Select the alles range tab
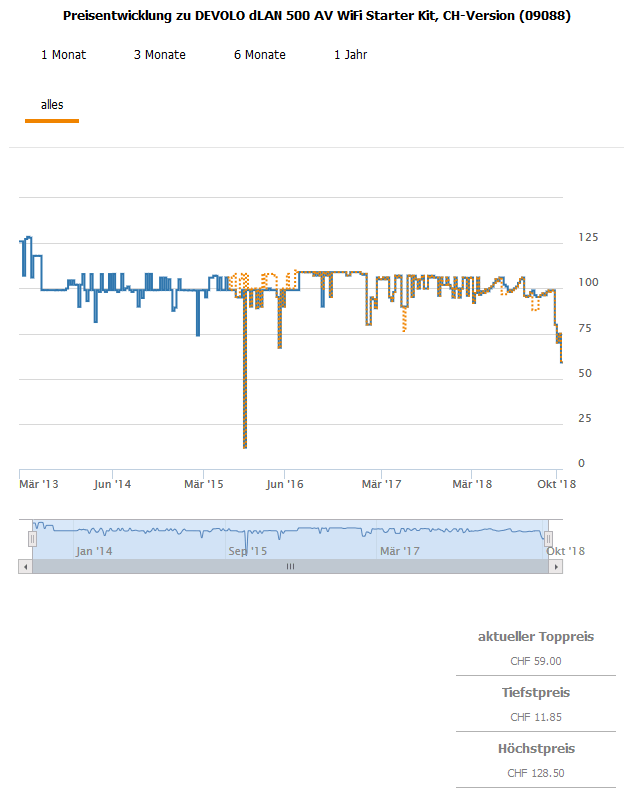 pos(52,105)
